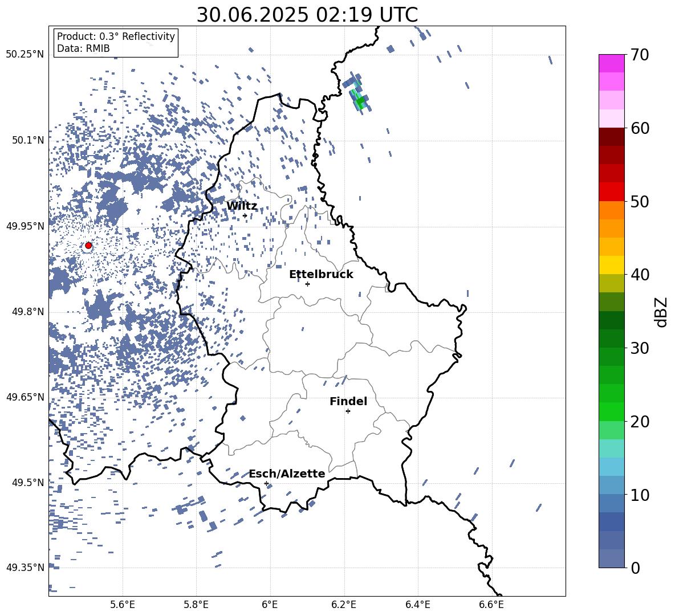The width and height of the screenshot is (675, 616).
Task: Click the dark green 30 dBZ colorbar segment
Action: pos(611,338)
